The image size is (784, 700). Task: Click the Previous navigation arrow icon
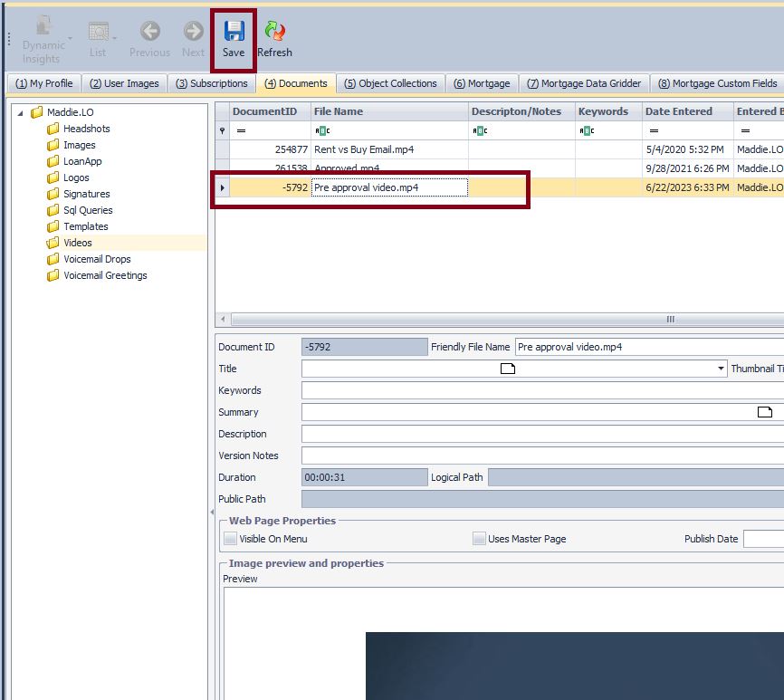click(x=148, y=30)
